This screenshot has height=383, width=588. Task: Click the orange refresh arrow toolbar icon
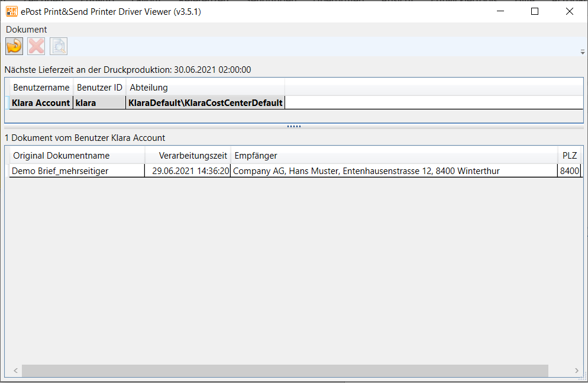click(x=14, y=47)
